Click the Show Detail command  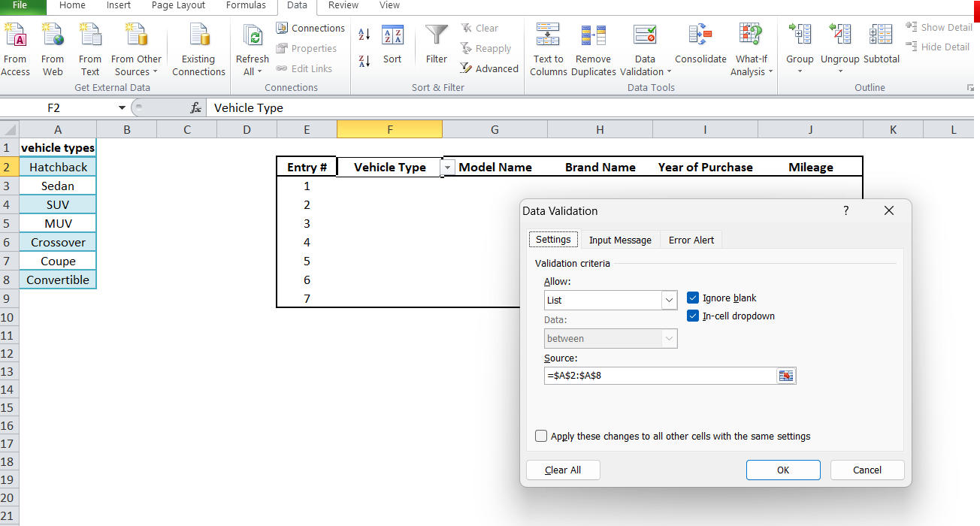(939, 27)
